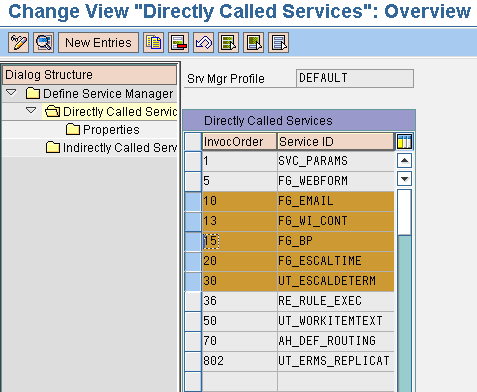The image size is (477, 392).
Task: Open table column configuration icon
Action: pos(404,142)
